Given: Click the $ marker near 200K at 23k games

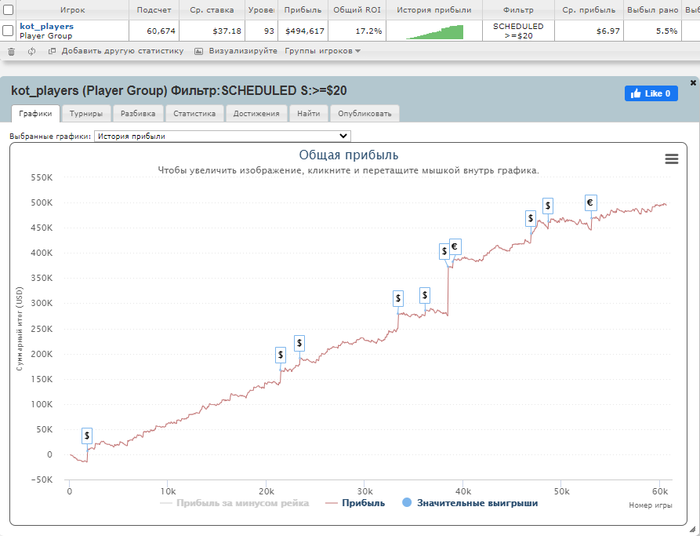Looking at the screenshot, I should point(299,343).
